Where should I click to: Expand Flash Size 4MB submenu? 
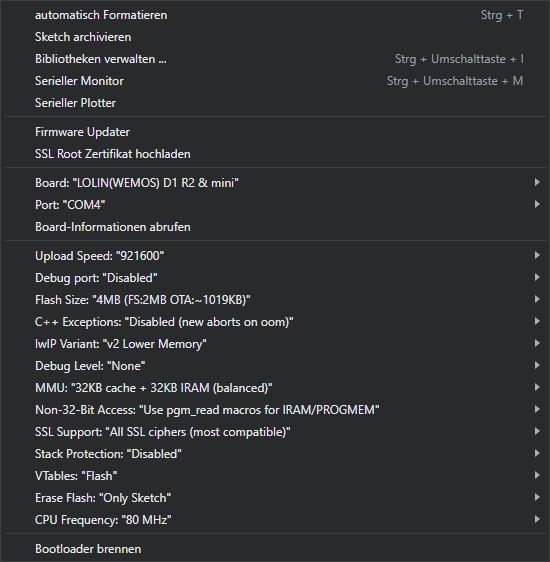click(x=275, y=300)
